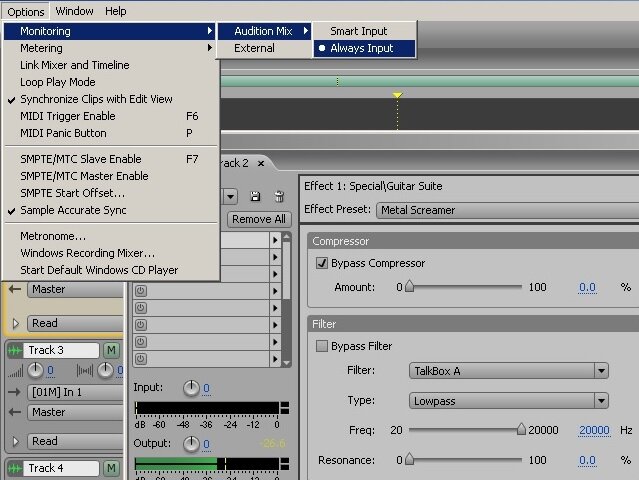This screenshot has height=480, width=639.
Task: Save effects rack preset disk icon
Action: coord(256,196)
